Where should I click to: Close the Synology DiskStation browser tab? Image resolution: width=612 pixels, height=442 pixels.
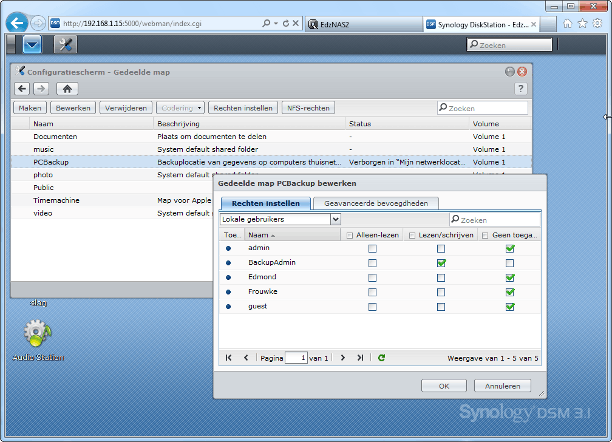click(x=534, y=24)
